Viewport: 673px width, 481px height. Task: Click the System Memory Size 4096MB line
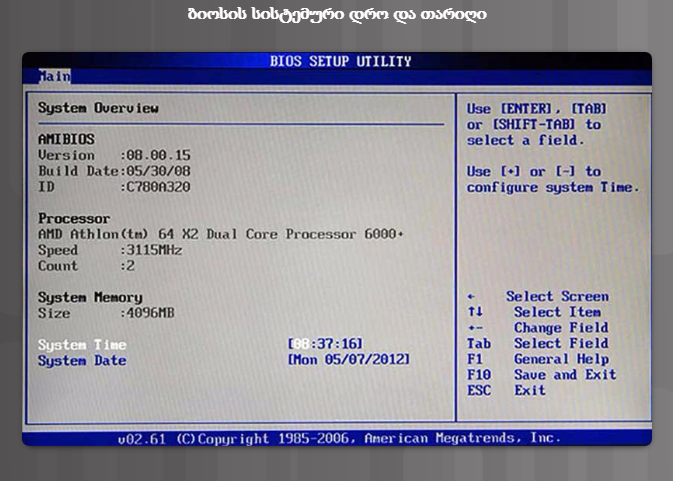(x=106, y=313)
